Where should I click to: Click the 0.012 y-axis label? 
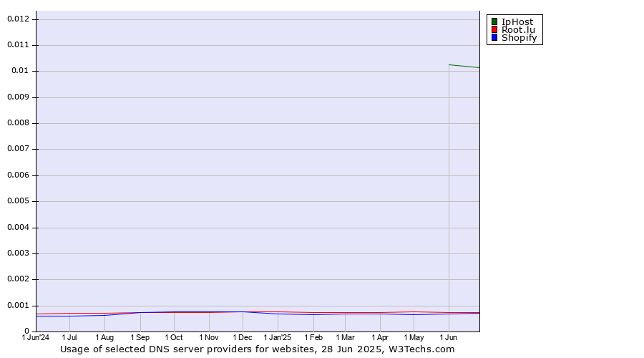pyautogui.click(x=18, y=19)
